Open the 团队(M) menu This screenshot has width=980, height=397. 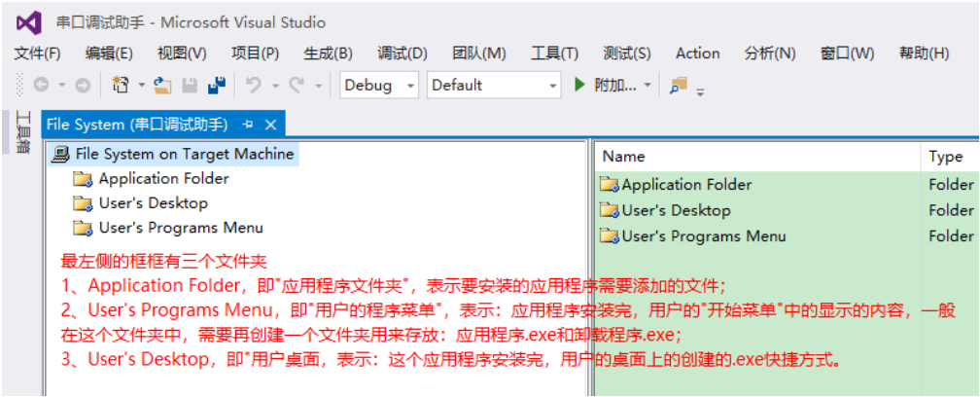(x=478, y=54)
